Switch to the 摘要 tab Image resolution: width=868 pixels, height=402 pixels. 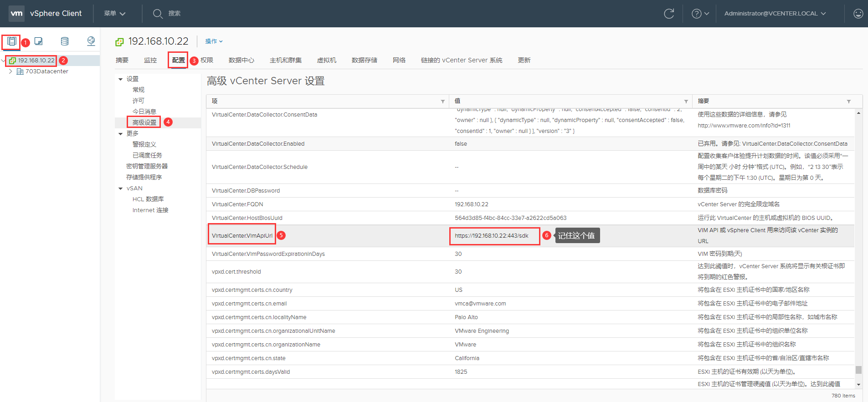click(122, 60)
